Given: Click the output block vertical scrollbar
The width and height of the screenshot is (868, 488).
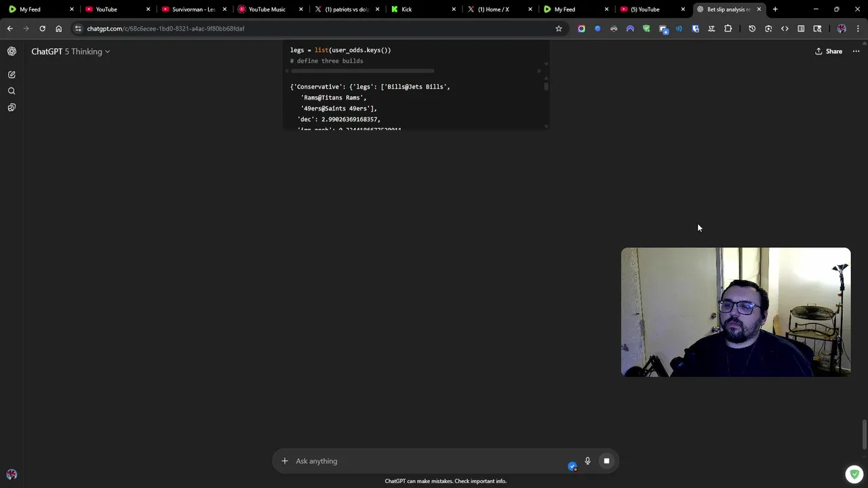Looking at the screenshot, I should click(x=546, y=86).
